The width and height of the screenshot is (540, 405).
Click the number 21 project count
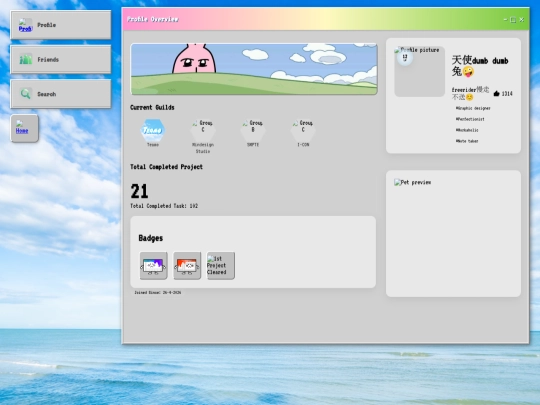point(139,191)
